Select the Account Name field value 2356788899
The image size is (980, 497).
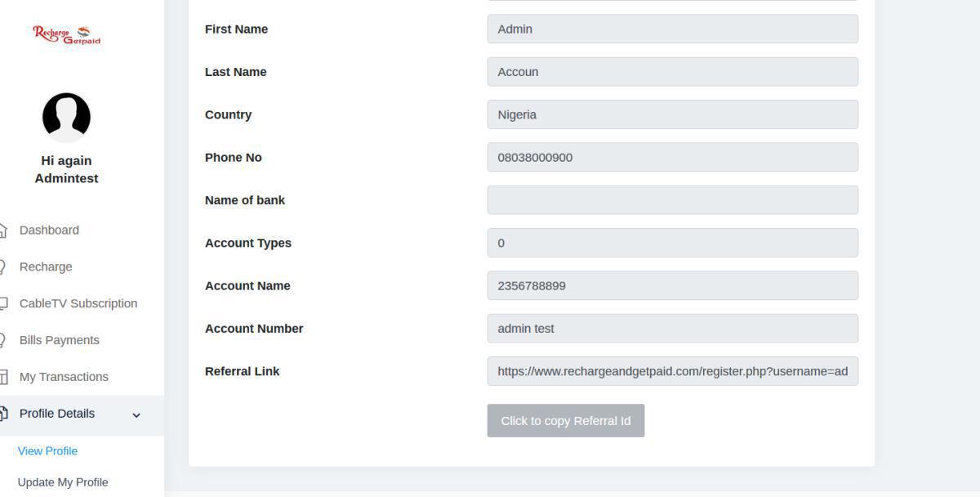coord(671,285)
